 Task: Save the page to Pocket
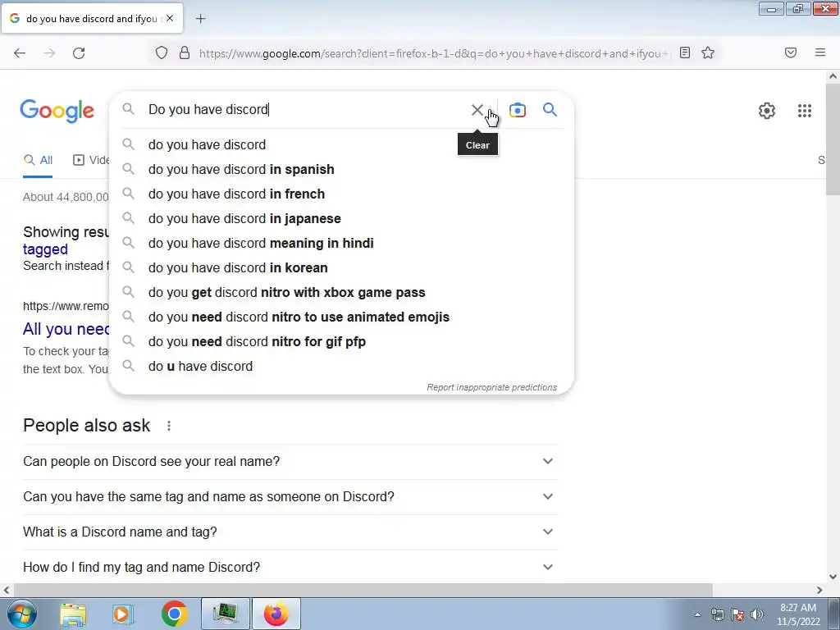pyautogui.click(x=790, y=52)
